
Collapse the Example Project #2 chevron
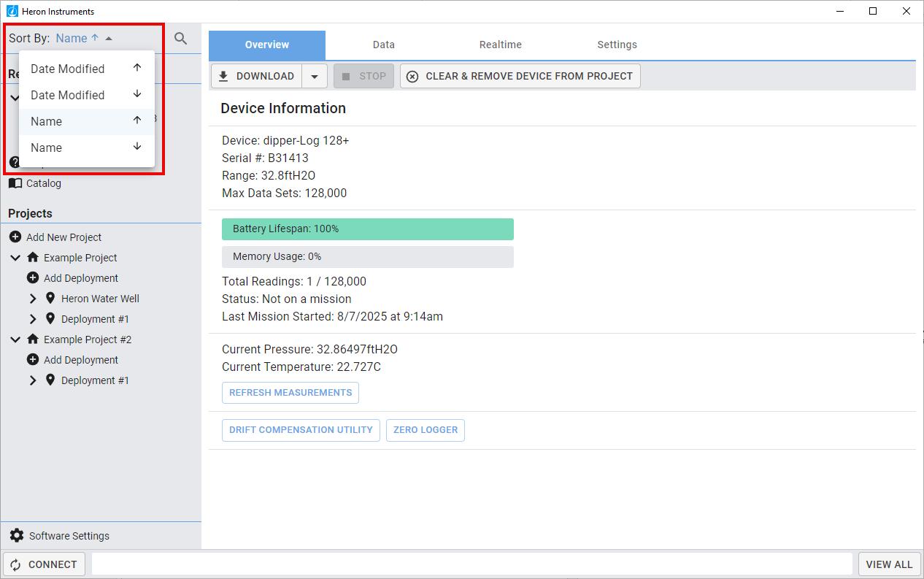click(x=15, y=340)
